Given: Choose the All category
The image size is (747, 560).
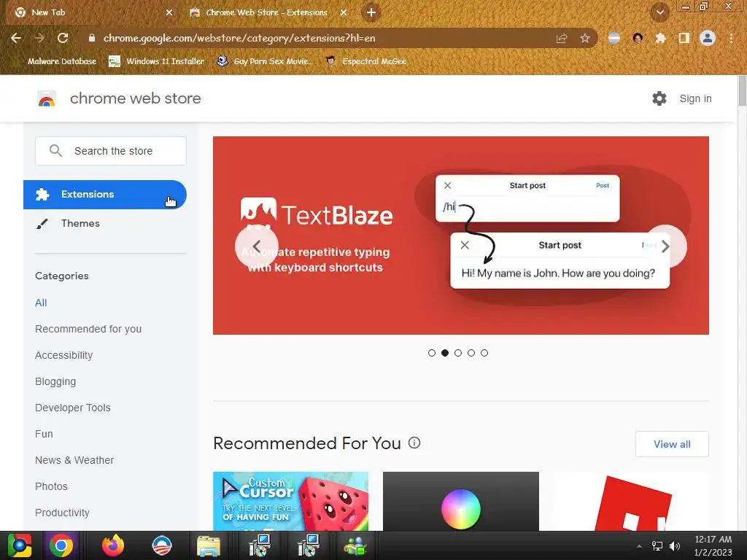Looking at the screenshot, I should (x=41, y=303).
